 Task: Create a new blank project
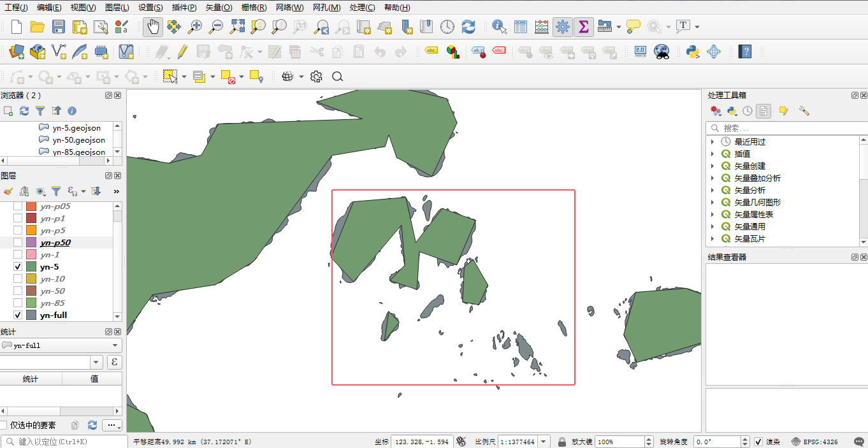[17, 27]
